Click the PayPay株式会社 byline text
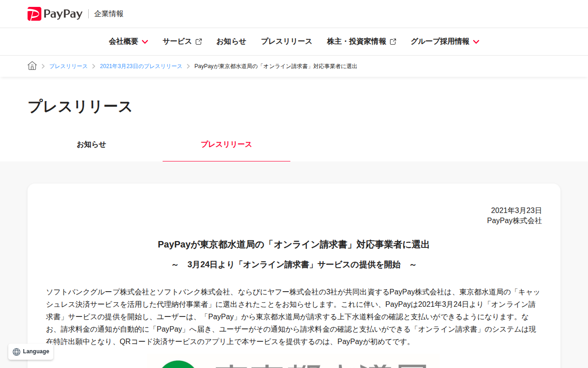This screenshot has height=368, width=588. point(514,221)
